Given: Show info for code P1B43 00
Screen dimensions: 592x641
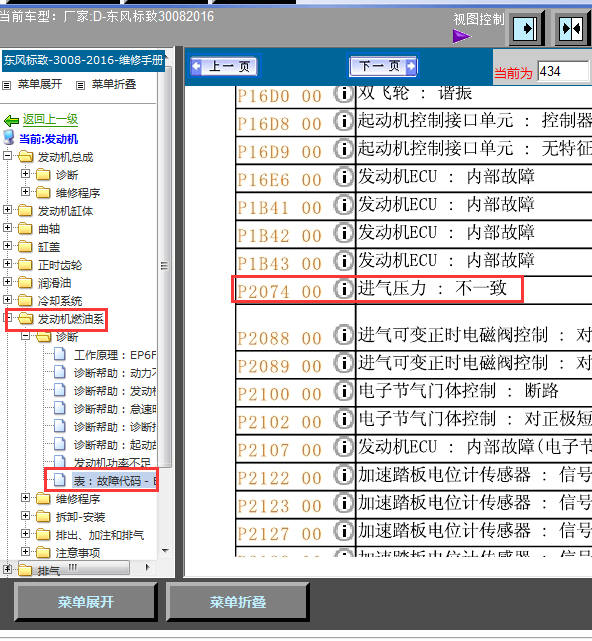Looking at the screenshot, I should [x=344, y=261].
